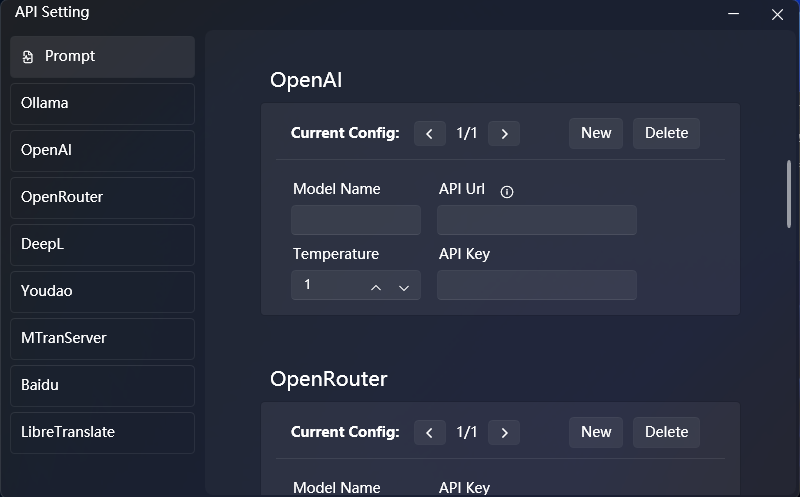Click the OpenAI Model Name label

(x=337, y=189)
